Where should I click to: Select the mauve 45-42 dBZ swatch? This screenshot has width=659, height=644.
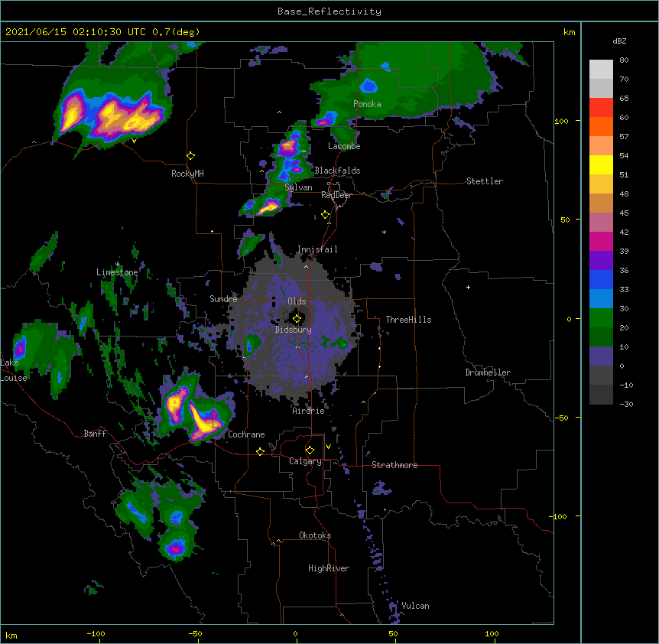pyautogui.click(x=601, y=223)
